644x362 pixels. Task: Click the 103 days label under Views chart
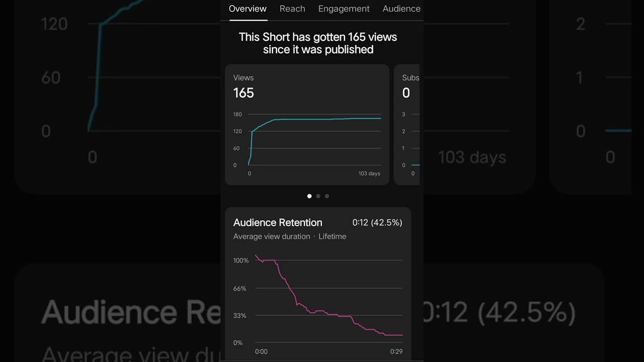[x=369, y=173]
